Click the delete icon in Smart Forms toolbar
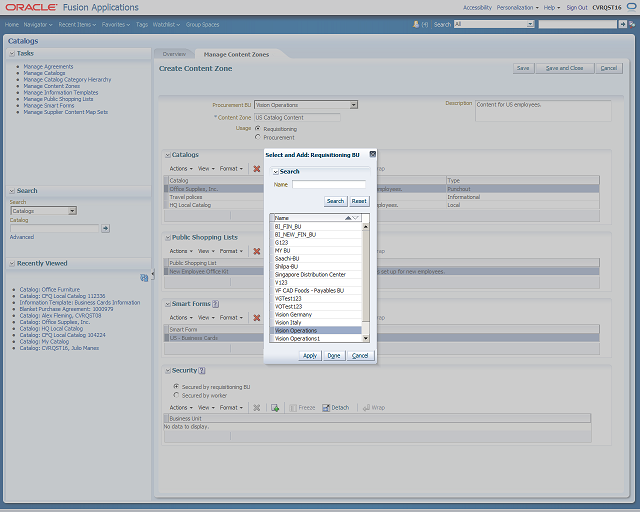The image size is (640, 512). coord(256,318)
